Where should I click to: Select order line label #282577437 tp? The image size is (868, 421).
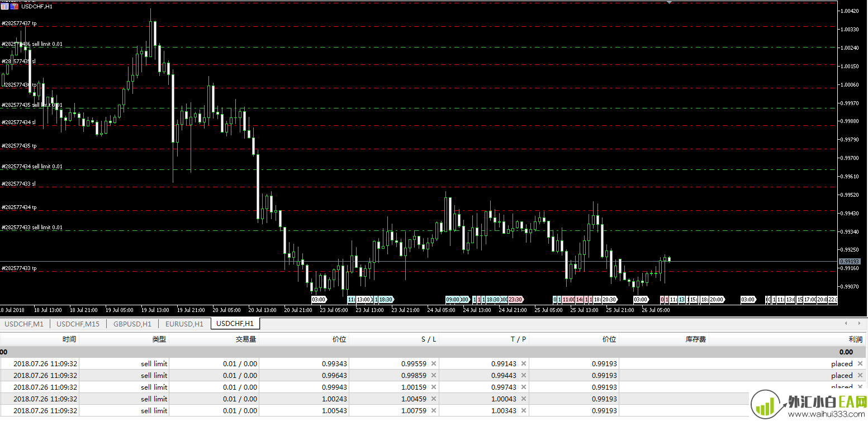(x=19, y=23)
